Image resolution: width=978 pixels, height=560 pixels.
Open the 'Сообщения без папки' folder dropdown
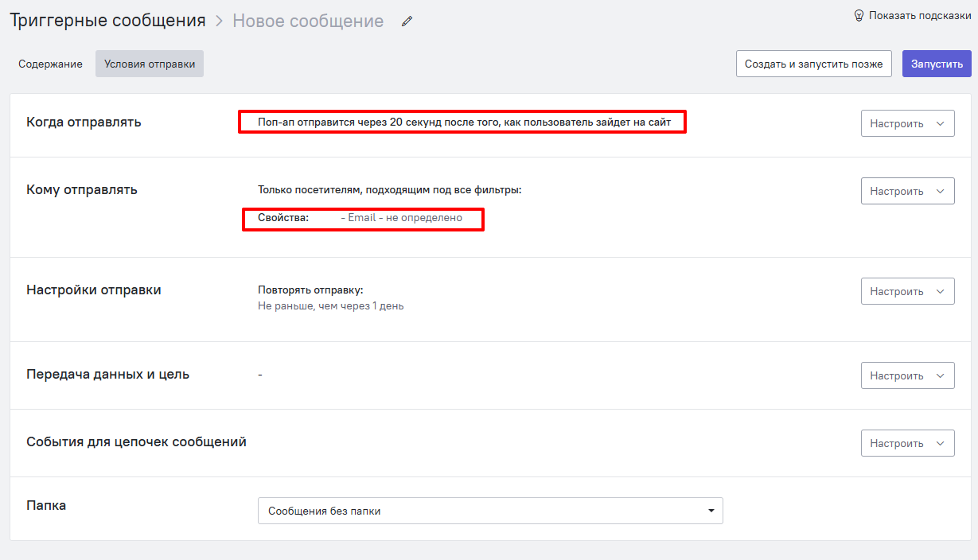(x=489, y=511)
